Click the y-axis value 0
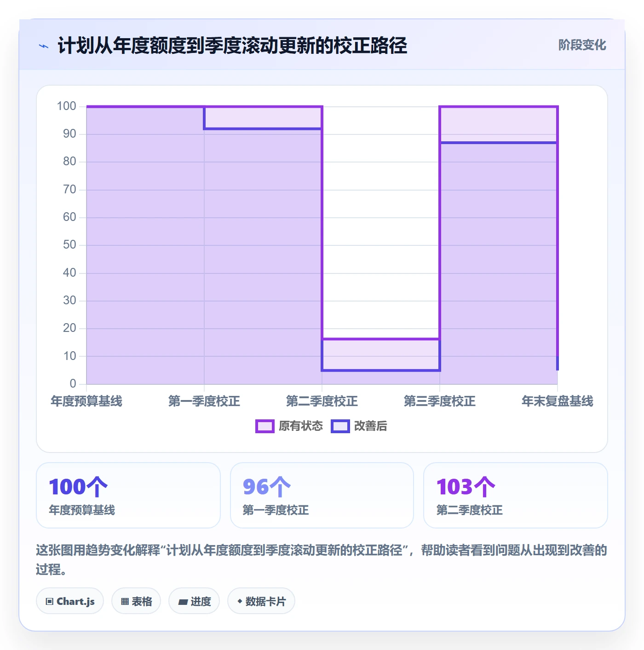Image resolution: width=644 pixels, height=650 pixels. [x=73, y=383]
